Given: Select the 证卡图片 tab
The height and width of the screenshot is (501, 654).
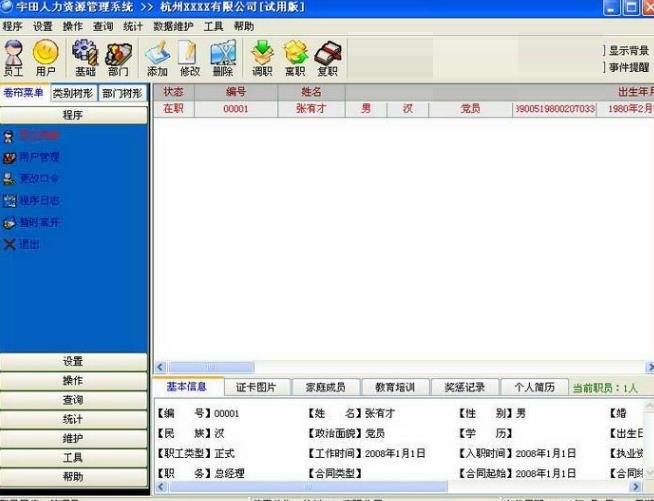Looking at the screenshot, I should coord(256,387).
